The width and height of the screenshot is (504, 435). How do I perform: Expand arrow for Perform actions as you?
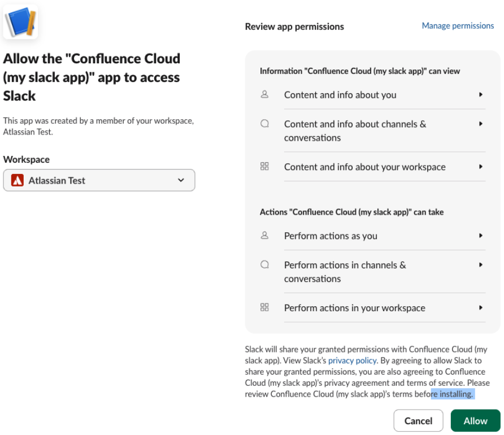click(x=481, y=236)
